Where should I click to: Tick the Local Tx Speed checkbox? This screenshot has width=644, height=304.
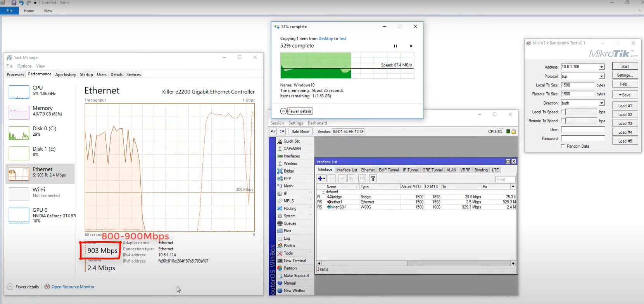tap(563, 112)
